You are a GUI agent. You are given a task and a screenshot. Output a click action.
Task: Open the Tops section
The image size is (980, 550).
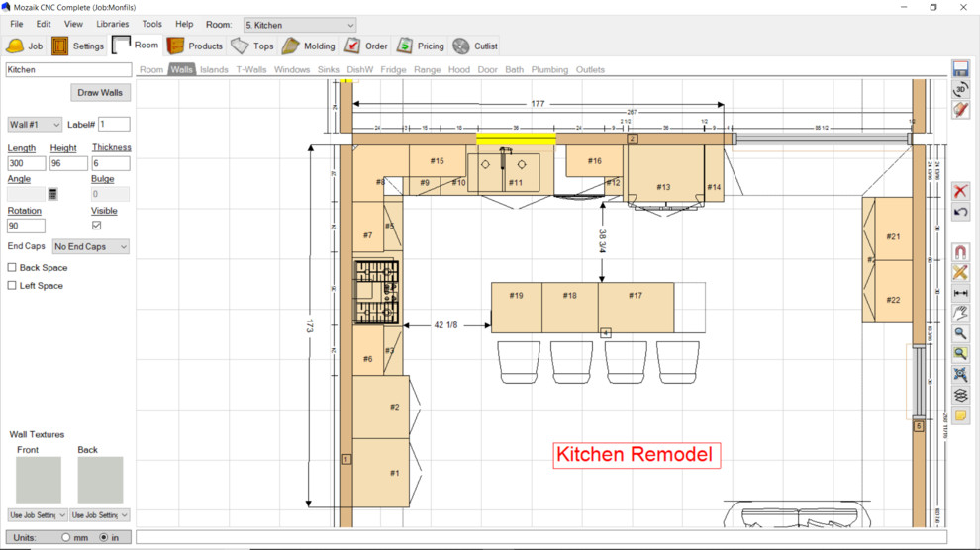click(251, 46)
